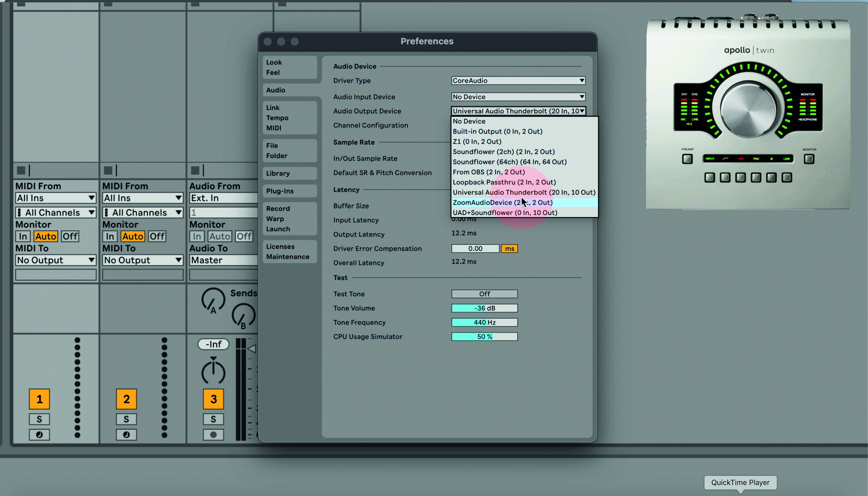Screen dimensions: 868x496
Task: Set track 2 monitor to Off
Action: click(158, 236)
